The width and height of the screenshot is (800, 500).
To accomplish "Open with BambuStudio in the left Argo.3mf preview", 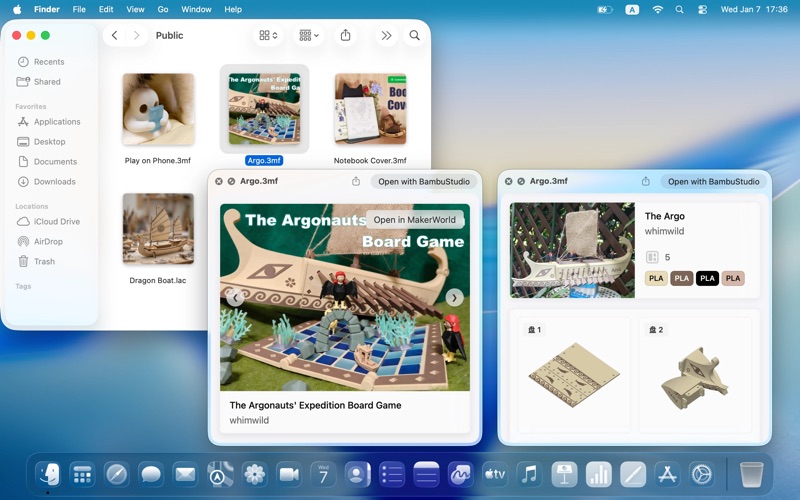I will pyautogui.click(x=423, y=181).
